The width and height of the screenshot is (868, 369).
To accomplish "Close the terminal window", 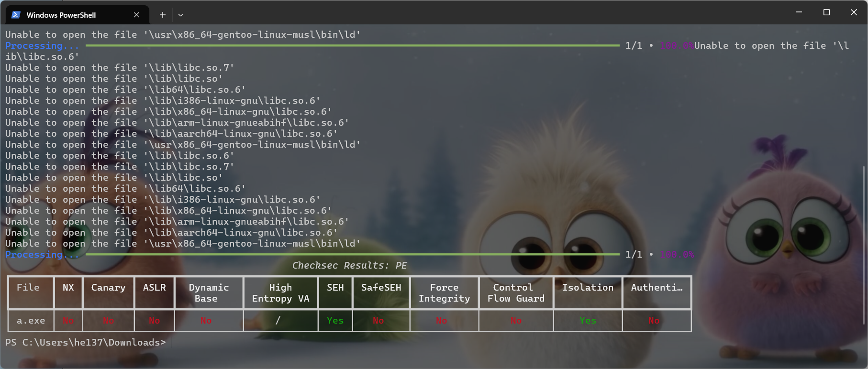I will [x=854, y=12].
